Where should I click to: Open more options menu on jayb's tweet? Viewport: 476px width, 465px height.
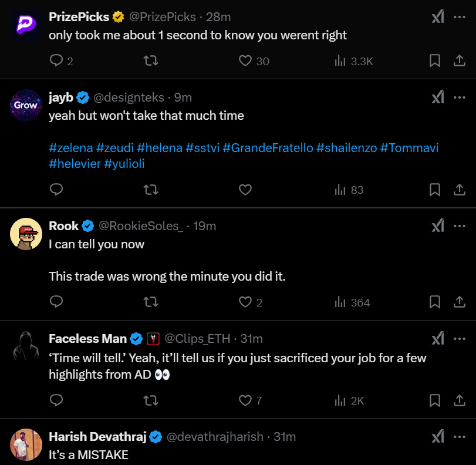(460, 97)
